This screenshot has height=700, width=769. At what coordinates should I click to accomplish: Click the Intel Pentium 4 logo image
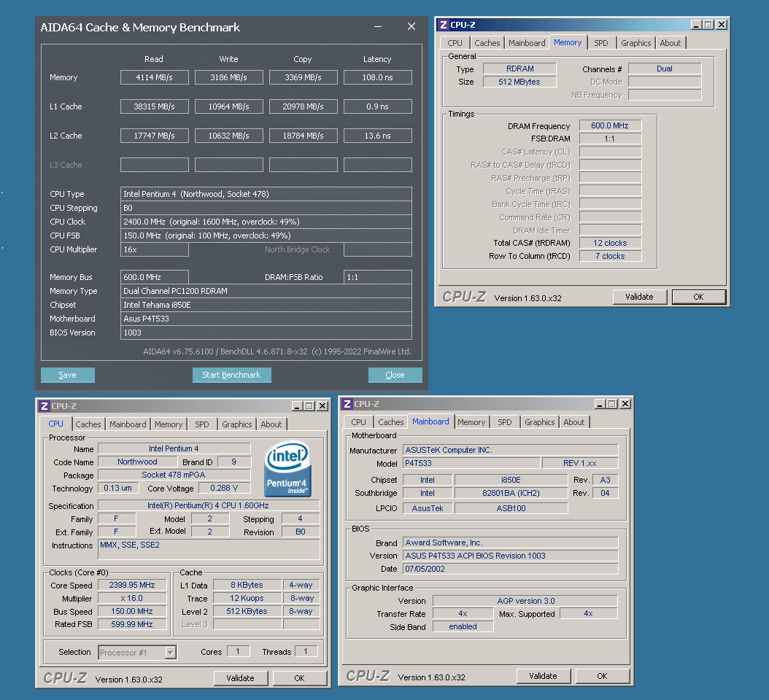tap(287, 469)
